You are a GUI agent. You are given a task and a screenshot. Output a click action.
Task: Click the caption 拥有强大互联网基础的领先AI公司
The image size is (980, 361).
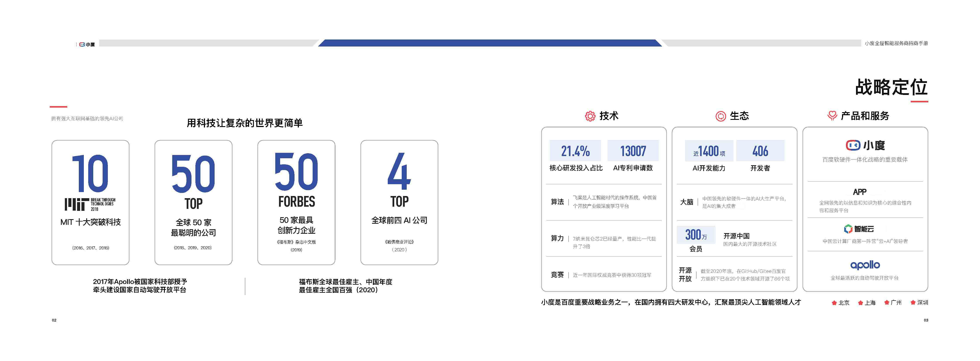tap(87, 119)
